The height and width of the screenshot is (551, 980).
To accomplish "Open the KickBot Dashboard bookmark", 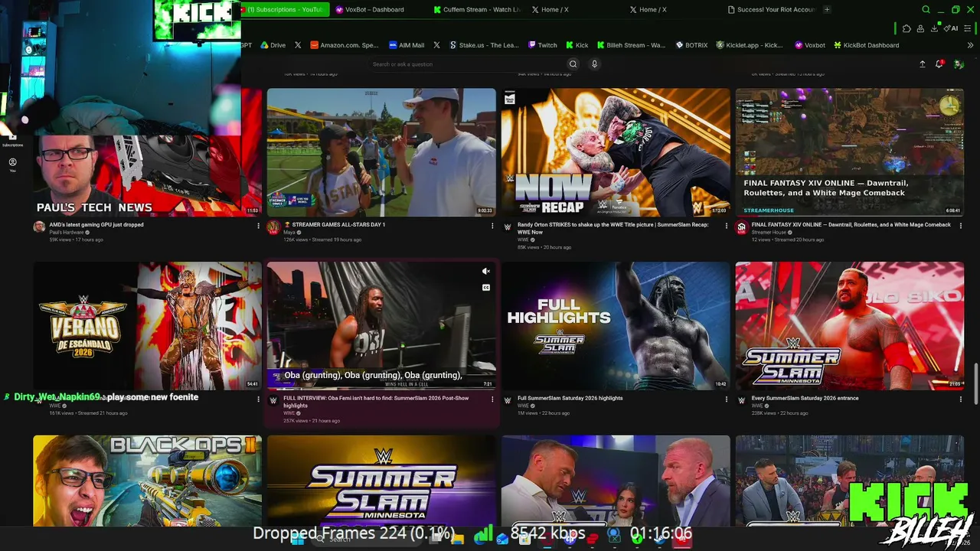I will pyautogui.click(x=867, y=45).
